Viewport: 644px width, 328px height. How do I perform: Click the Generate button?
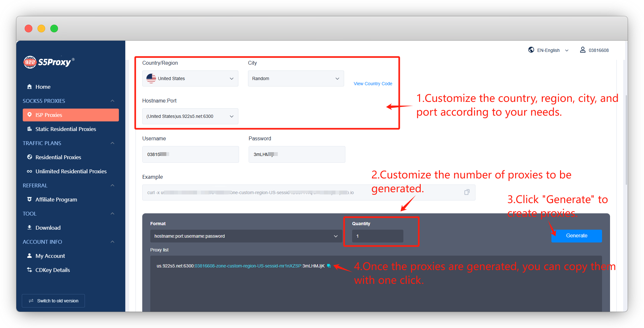click(576, 236)
